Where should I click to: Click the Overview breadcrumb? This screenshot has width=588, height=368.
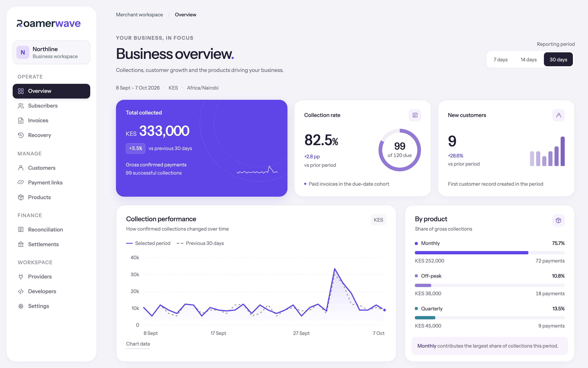(186, 15)
